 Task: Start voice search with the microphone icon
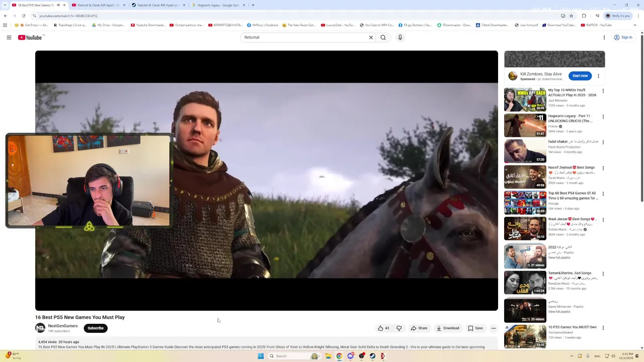[x=400, y=37]
